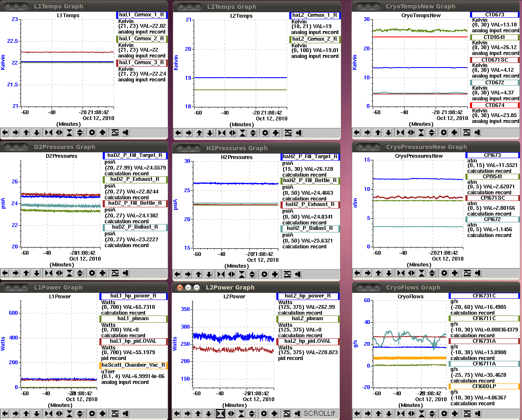This screenshot has height=420, width=522.
Task: Select the haL2_Cernox_2_R curve label
Action: 314,39
